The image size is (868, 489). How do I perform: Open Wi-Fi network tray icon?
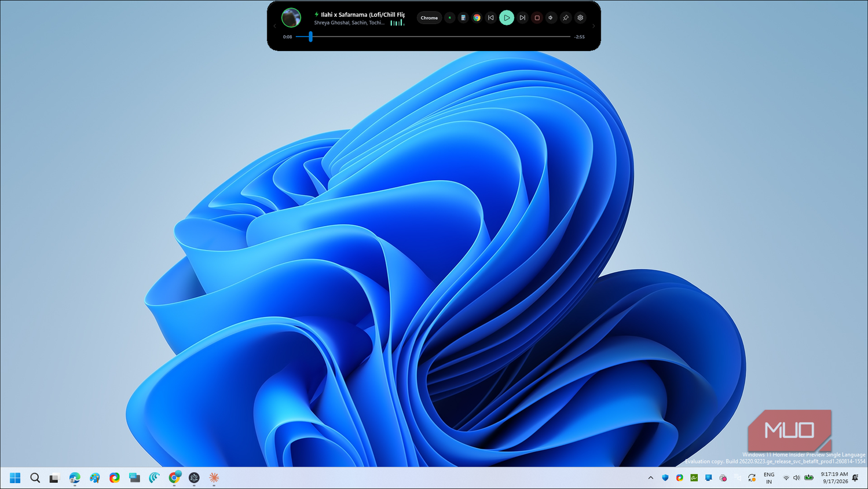(786, 478)
